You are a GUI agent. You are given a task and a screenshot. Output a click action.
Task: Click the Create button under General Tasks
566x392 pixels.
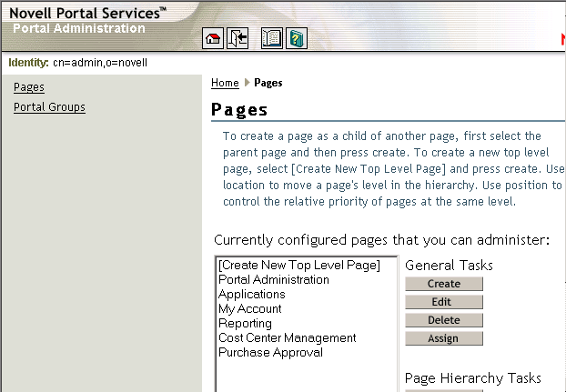(444, 284)
